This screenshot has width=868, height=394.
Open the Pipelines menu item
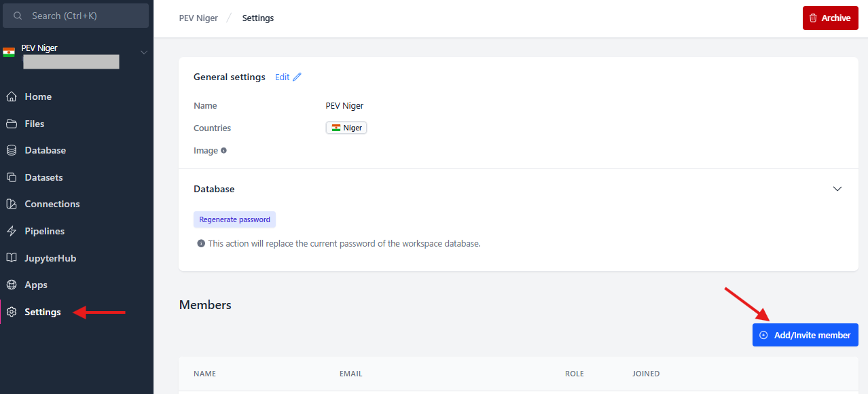tap(45, 231)
